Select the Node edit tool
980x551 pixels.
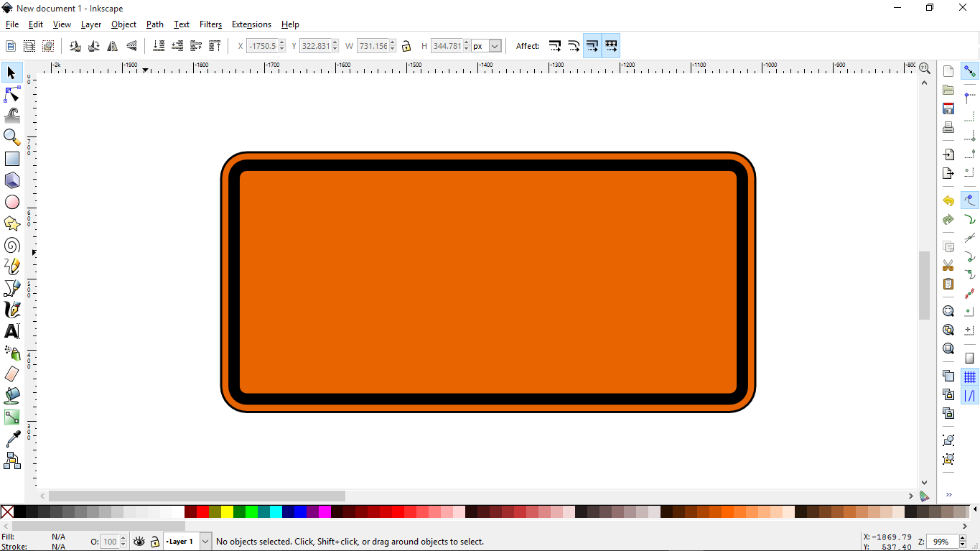click(x=11, y=94)
